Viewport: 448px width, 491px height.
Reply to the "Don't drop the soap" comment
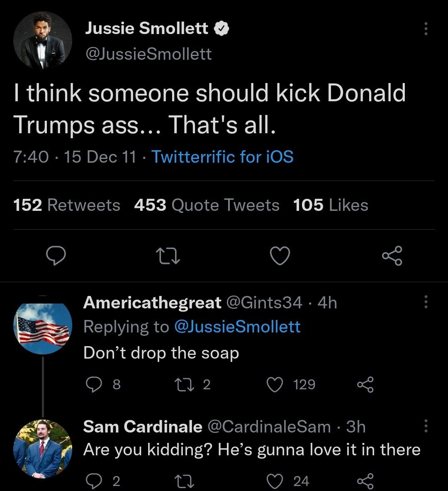tap(94, 385)
